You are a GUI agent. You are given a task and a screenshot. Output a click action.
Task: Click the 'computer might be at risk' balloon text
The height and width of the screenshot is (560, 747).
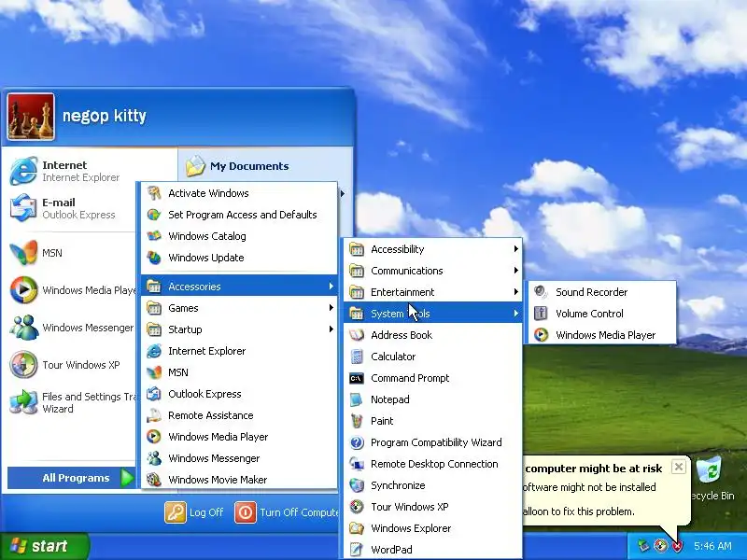[593, 469]
